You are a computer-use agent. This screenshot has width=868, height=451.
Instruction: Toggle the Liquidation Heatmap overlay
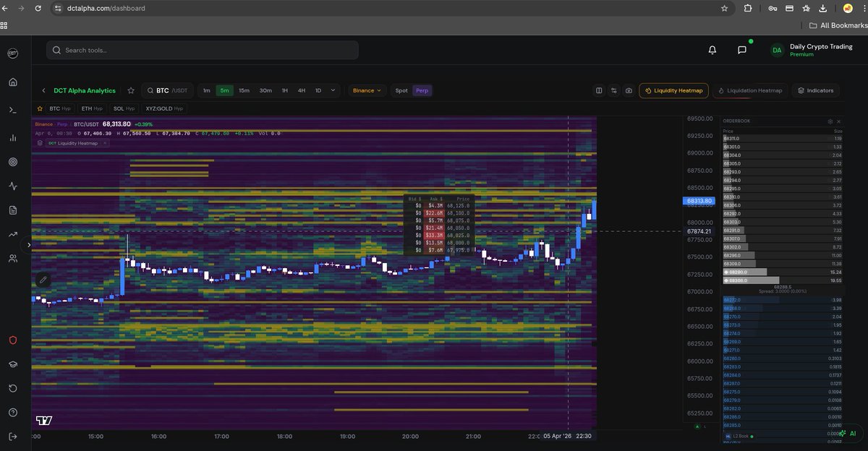coord(750,90)
